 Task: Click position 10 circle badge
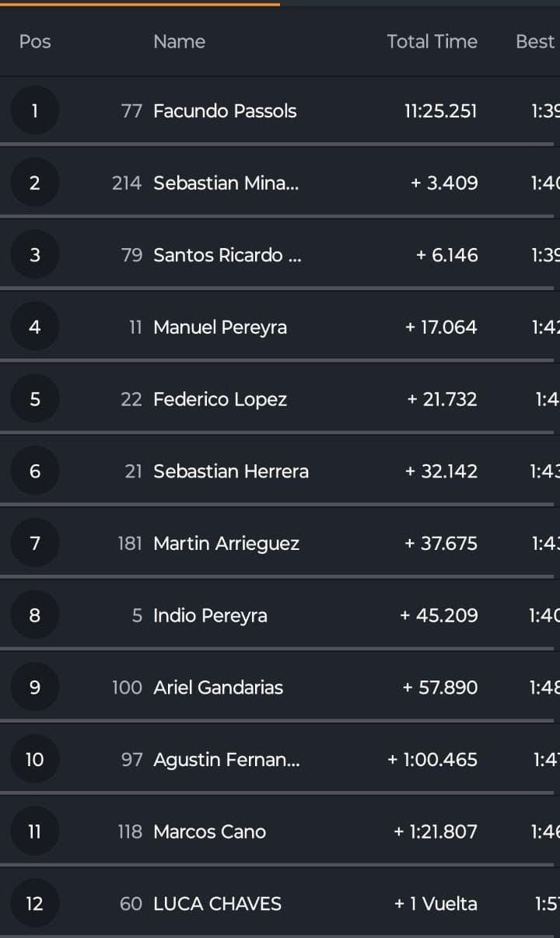click(x=34, y=759)
